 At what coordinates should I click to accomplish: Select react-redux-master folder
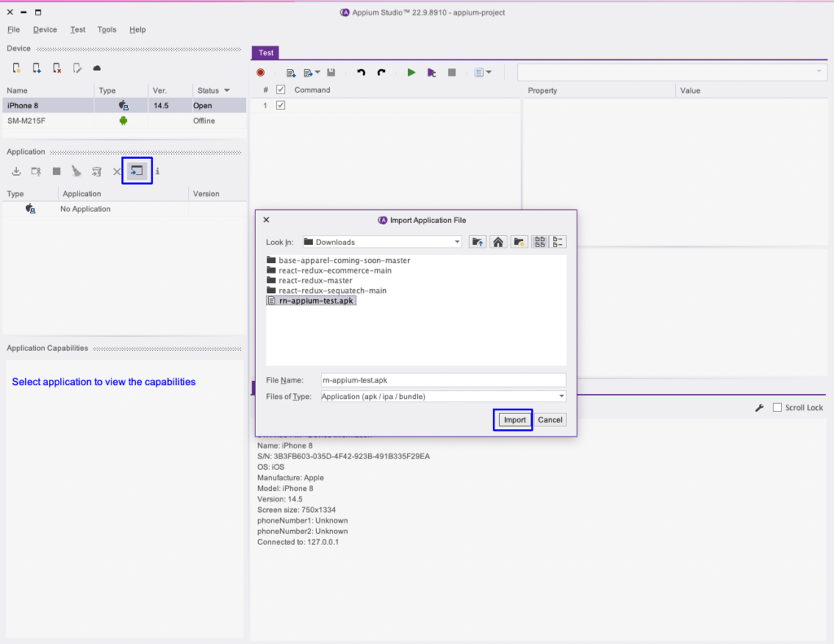coord(309,280)
